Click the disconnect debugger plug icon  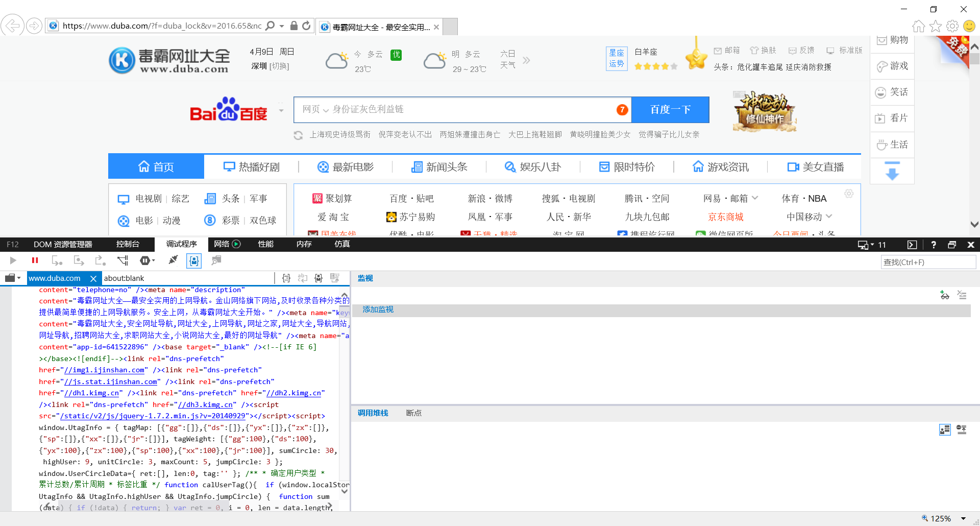tap(173, 260)
